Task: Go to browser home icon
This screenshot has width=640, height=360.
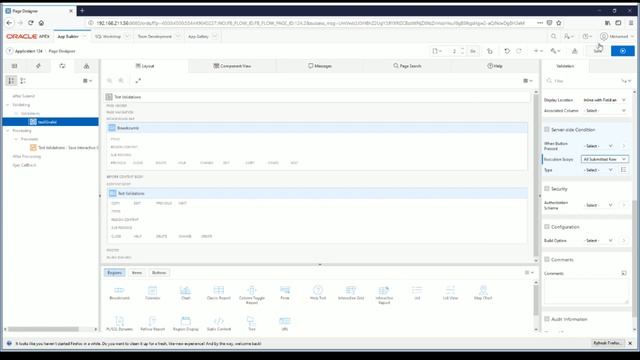Action: (x=41, y=23)
